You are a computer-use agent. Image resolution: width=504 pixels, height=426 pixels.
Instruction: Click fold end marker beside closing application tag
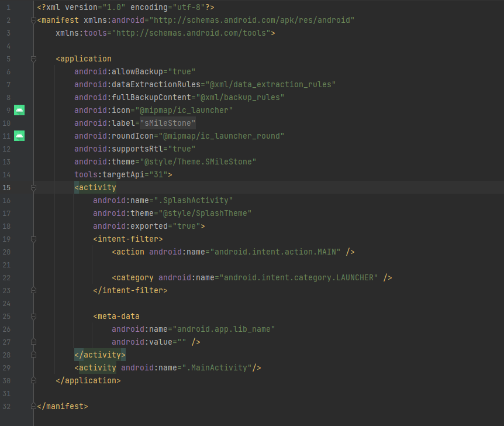coord(33,380)
